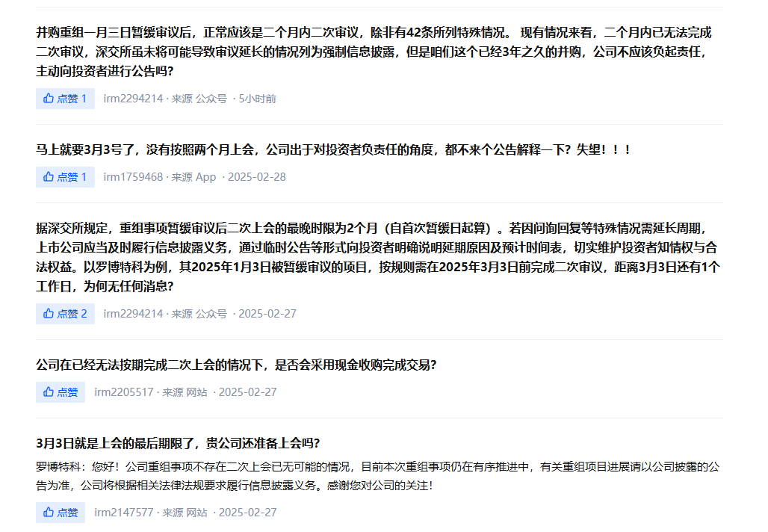Like the post dated 2025-02-28
Screen dimensions: 768x532
tap(64, 177)
